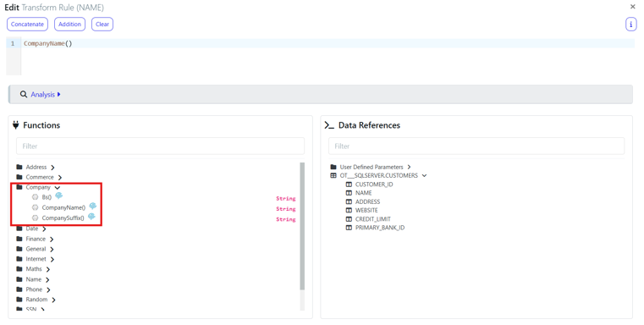
Task: Click the column icon beside WEBSITE
Action: coord(349,210)
